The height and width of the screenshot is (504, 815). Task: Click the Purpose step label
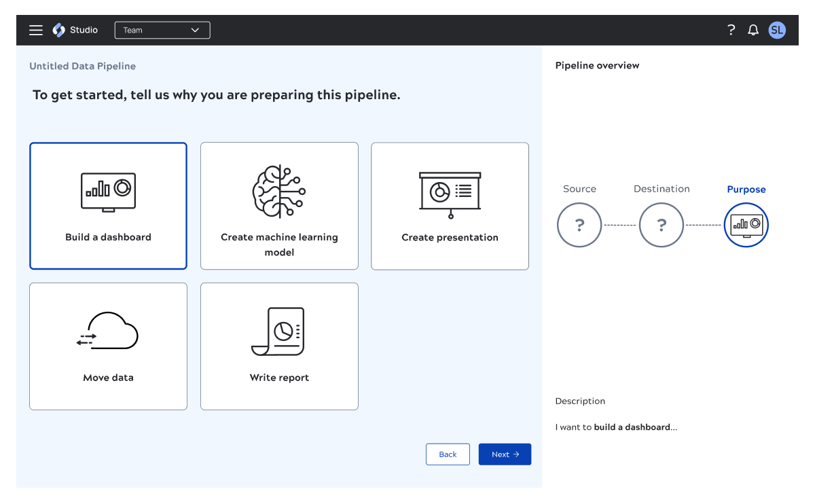click(746, 189)
